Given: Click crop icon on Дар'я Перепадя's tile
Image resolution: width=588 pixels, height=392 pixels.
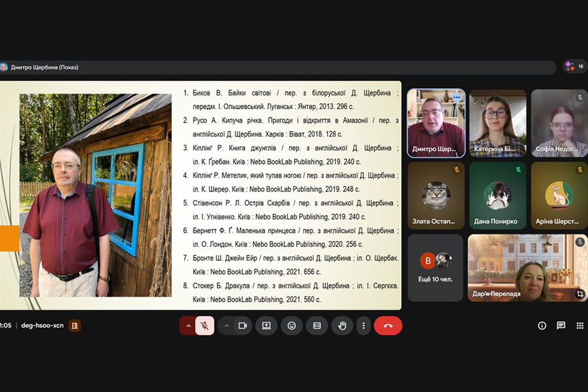Looking at the screenshot, I should pyautogui.click(x=580, y=294).
